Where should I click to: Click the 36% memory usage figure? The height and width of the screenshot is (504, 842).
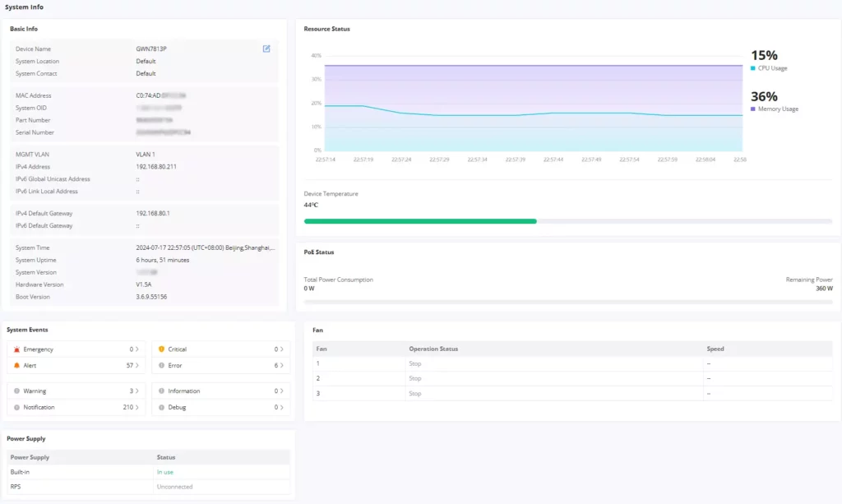coord(764,97)
